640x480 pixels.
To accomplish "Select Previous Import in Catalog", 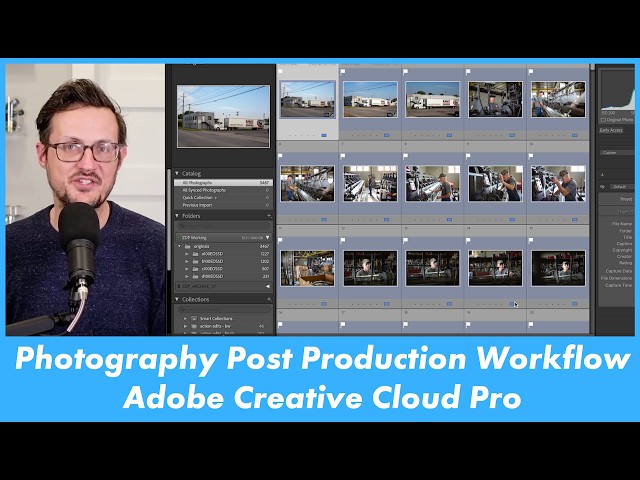I will [x=223, y=205].
